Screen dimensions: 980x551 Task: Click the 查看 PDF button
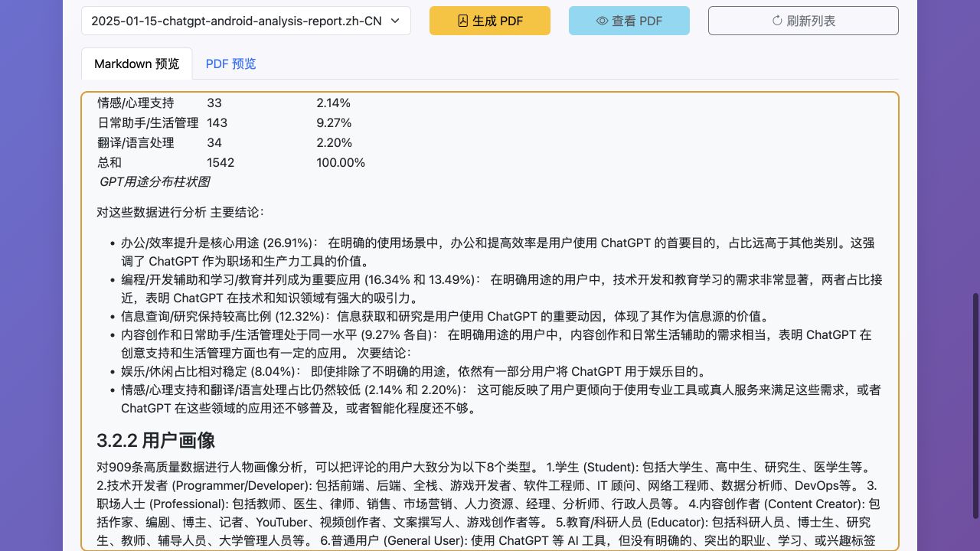[x=629, y=21]
